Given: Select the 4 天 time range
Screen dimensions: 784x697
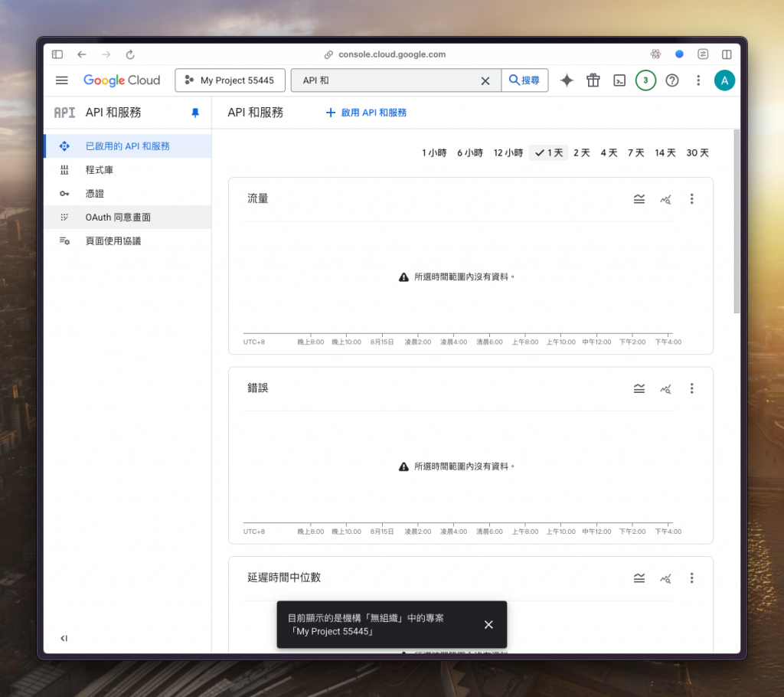Looking at the screenshot, I should [609, 152].
